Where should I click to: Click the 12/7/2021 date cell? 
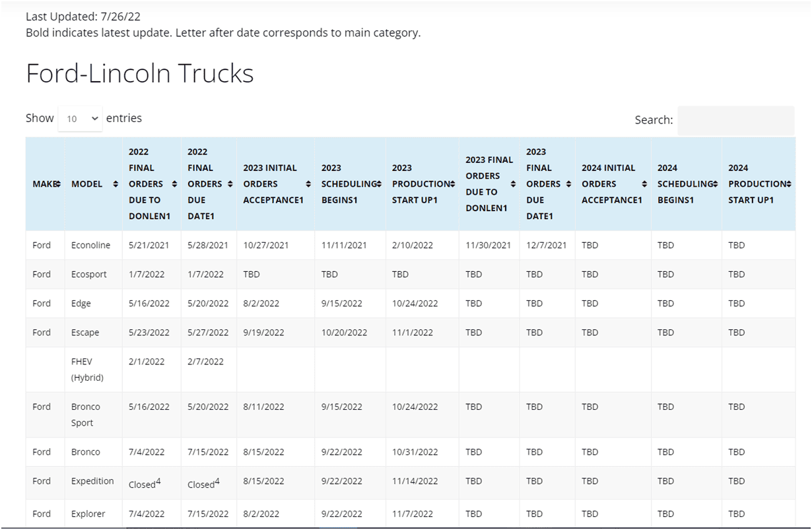[x=547, y=246]
